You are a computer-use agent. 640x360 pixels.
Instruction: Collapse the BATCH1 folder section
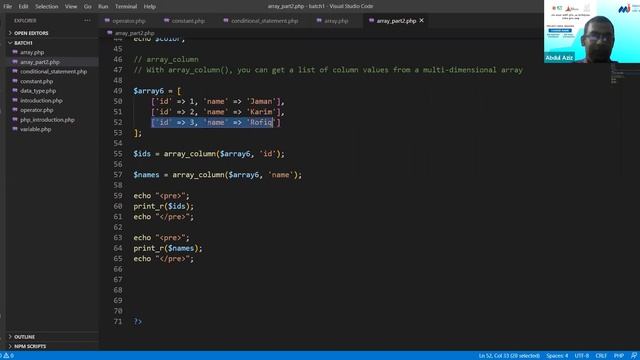(x=23, y=43)
